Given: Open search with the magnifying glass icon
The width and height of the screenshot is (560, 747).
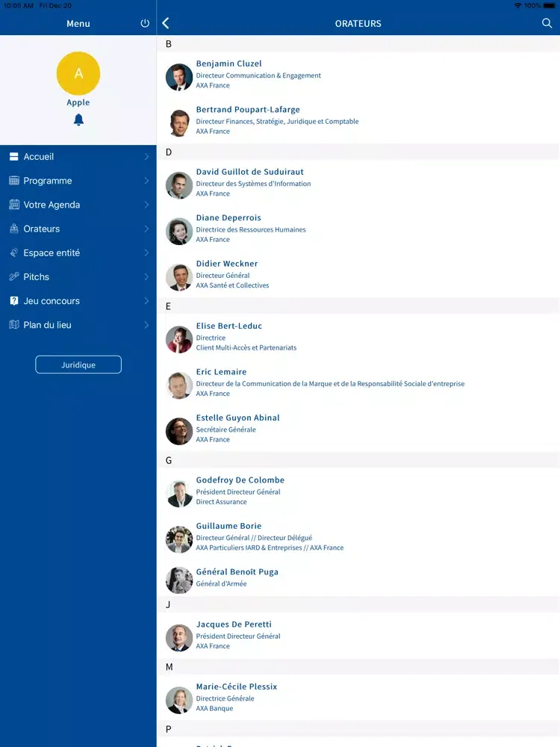Looking at the screenshot, I should pos(547,23).
